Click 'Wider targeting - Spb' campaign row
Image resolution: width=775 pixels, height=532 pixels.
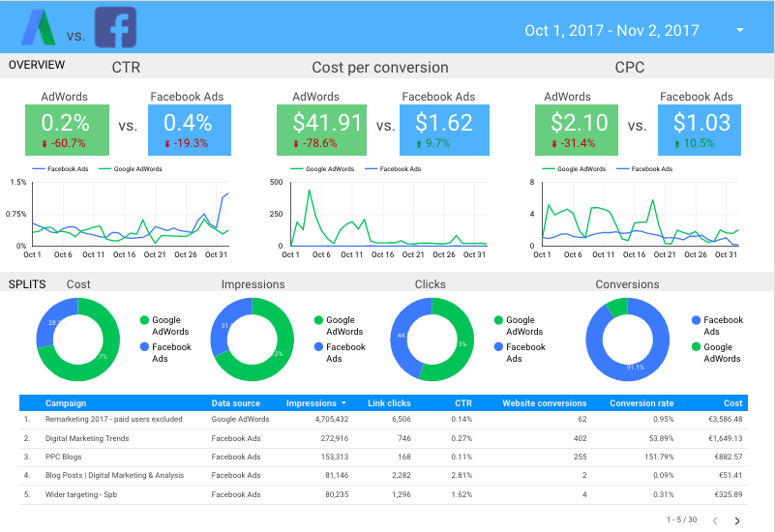tap(383, 494)
